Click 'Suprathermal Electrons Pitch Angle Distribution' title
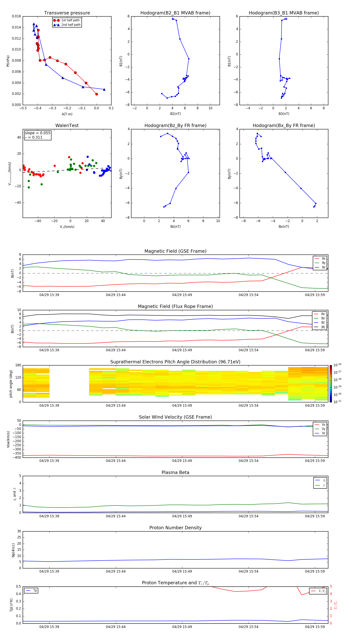 coord(175,362)
